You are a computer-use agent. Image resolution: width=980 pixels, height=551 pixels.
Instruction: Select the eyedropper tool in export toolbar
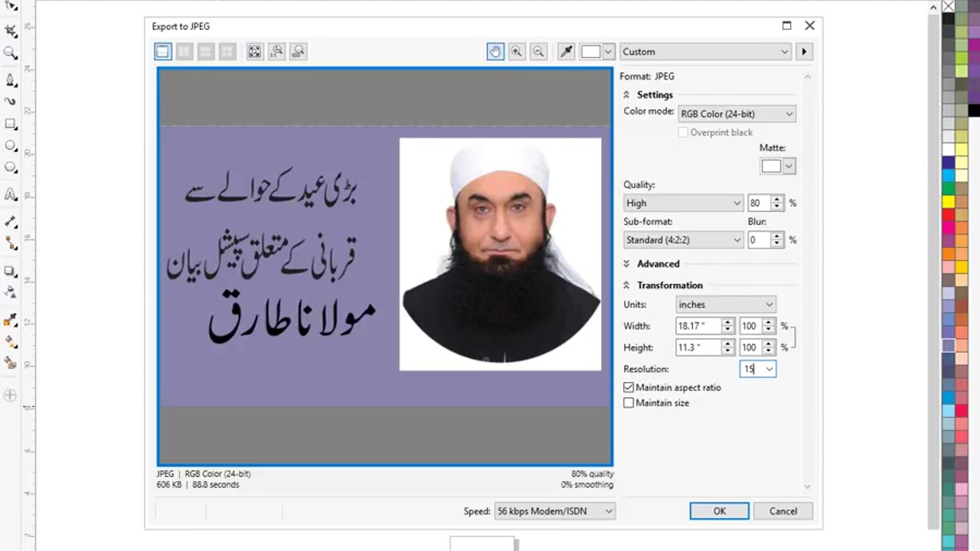point(567,51)
